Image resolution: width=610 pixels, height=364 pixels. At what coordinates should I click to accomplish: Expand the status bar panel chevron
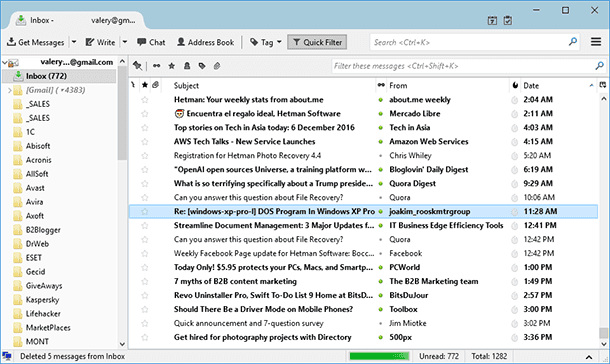pyautogui.click(x=589, y=357)
